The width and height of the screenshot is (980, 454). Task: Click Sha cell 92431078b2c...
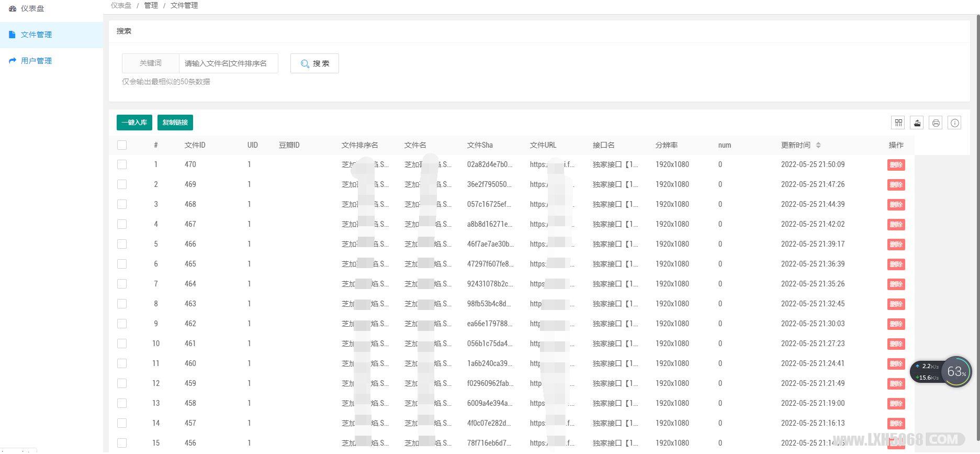(490, 284)
